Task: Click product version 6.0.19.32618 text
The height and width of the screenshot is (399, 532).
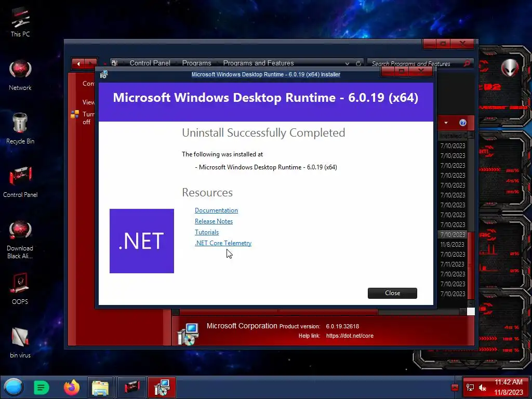Action: click(342, 326)
